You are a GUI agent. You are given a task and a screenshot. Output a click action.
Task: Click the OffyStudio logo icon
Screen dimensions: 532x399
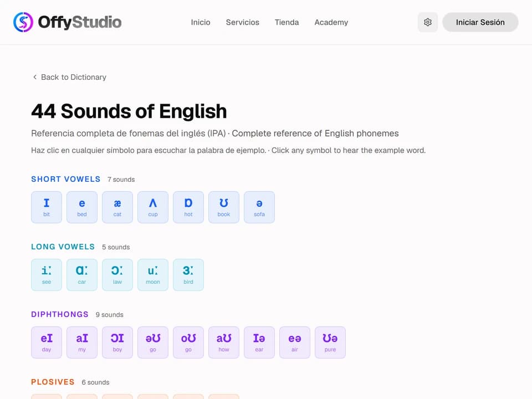click(x=23, y=22)
